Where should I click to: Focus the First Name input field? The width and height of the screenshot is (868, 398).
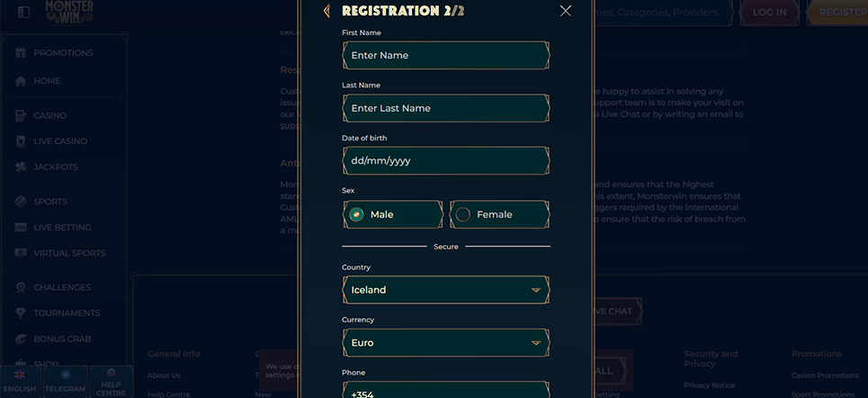[446, 56]
